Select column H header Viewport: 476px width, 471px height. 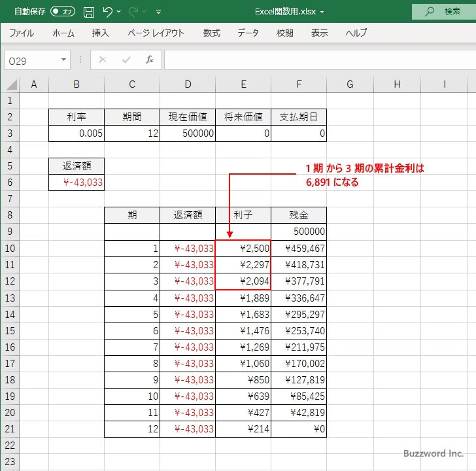coord(397,84)
